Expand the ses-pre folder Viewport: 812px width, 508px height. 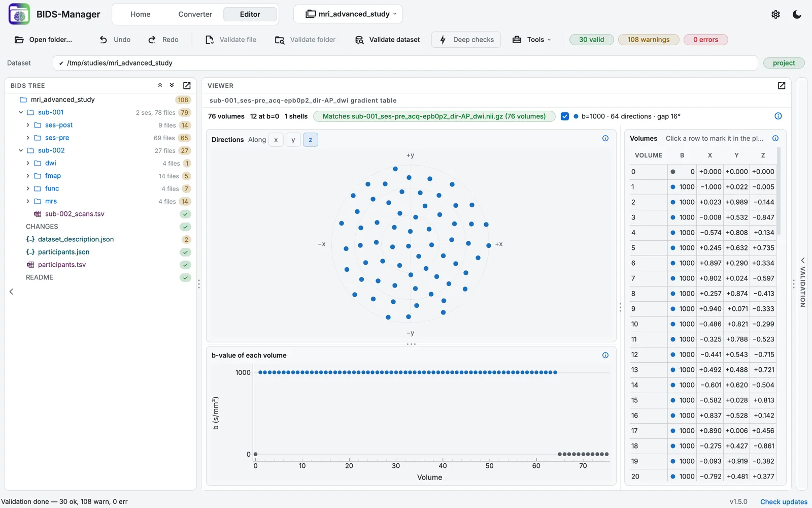tap(28, 138)
